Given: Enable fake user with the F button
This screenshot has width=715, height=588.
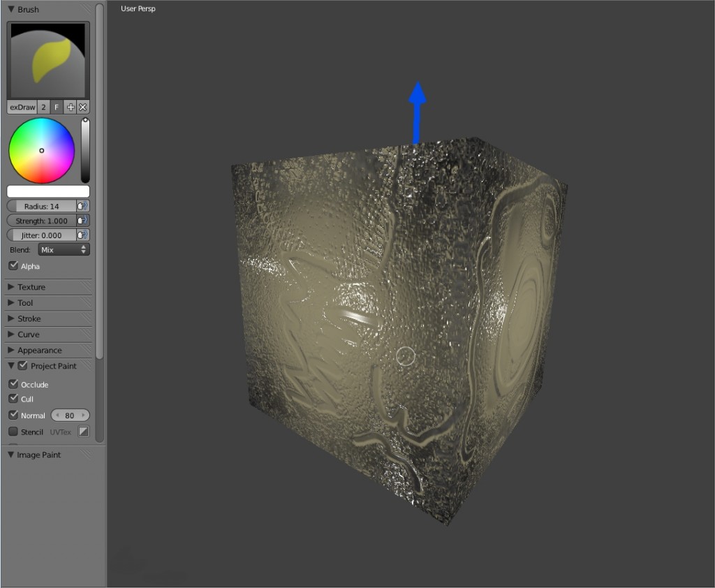Looking at the screenshot, I should [x=57, y=107].
